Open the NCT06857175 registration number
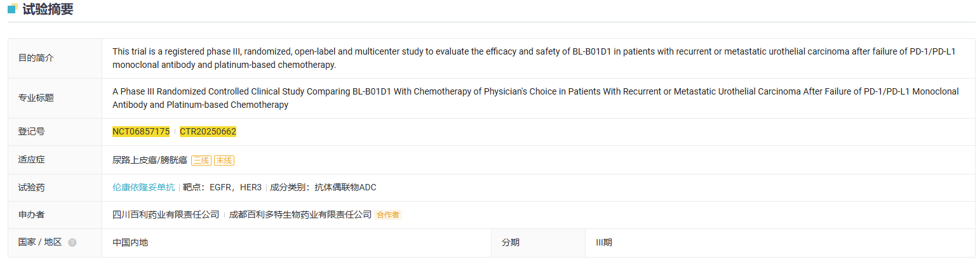Image resolution: width=980 pixels, height=262 pixels. pos(141,131)
